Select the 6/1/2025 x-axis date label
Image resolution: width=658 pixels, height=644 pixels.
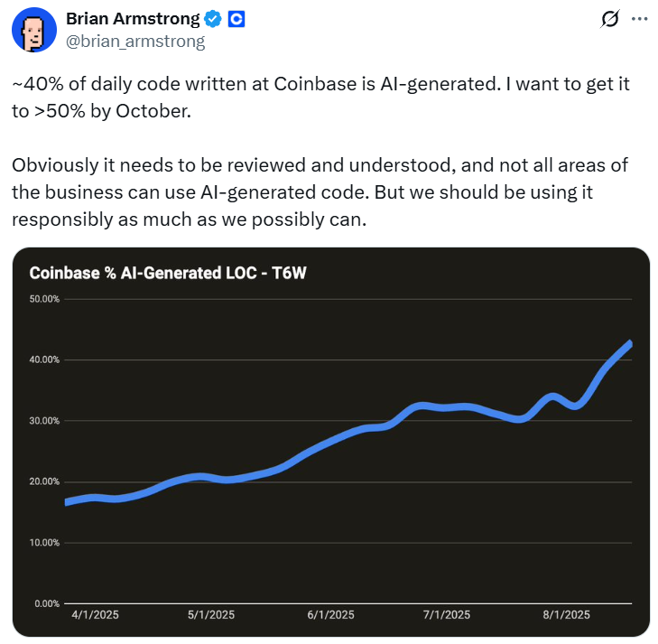click(x=329, y=615)
